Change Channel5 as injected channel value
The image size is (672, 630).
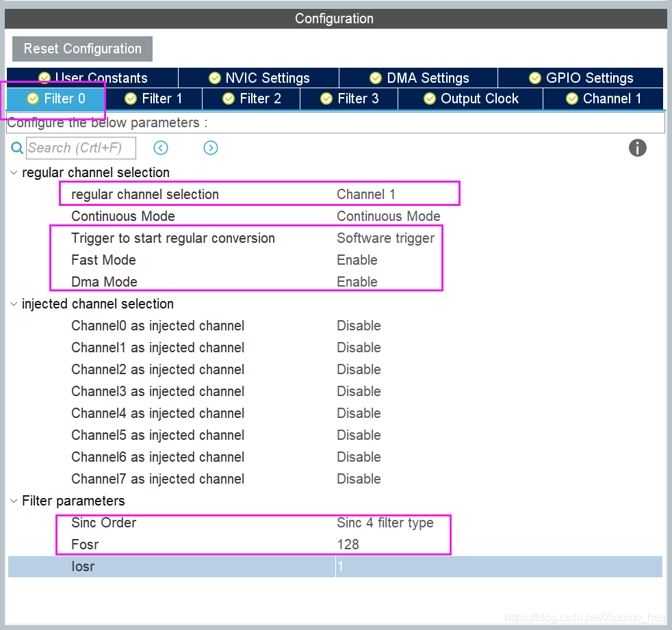359,435
